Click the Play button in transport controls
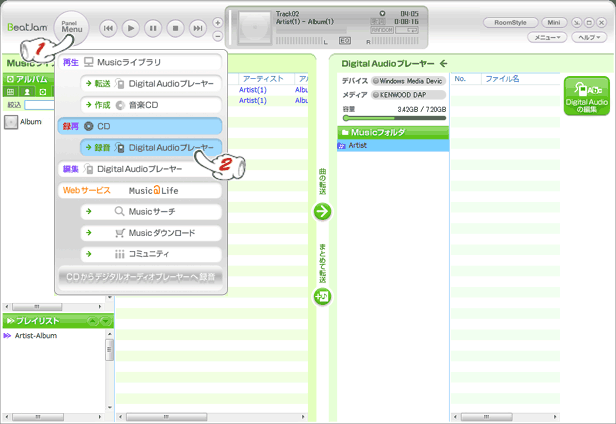Screen dimensions: 616x424 (x=131, y=29)
